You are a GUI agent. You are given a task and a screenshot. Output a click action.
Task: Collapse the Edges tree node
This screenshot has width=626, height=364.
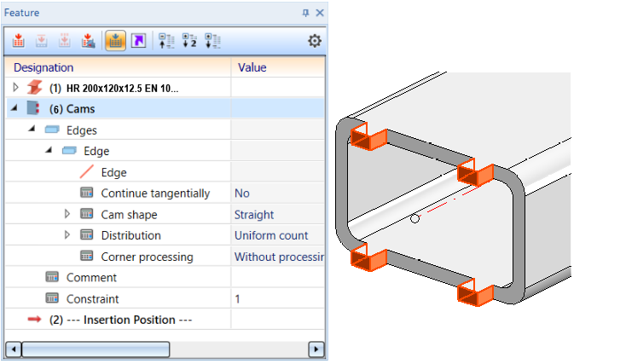tap(32, 129)
